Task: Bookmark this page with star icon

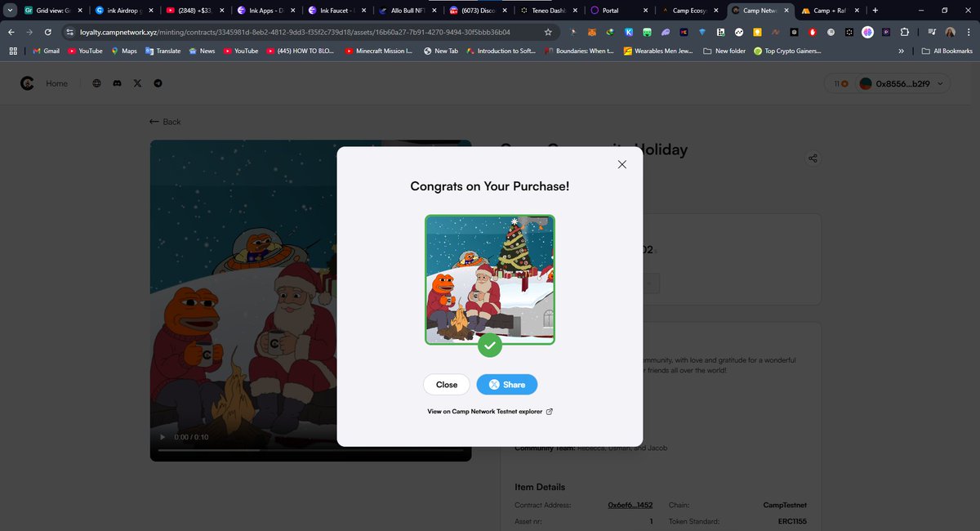Action: point(548,32)
